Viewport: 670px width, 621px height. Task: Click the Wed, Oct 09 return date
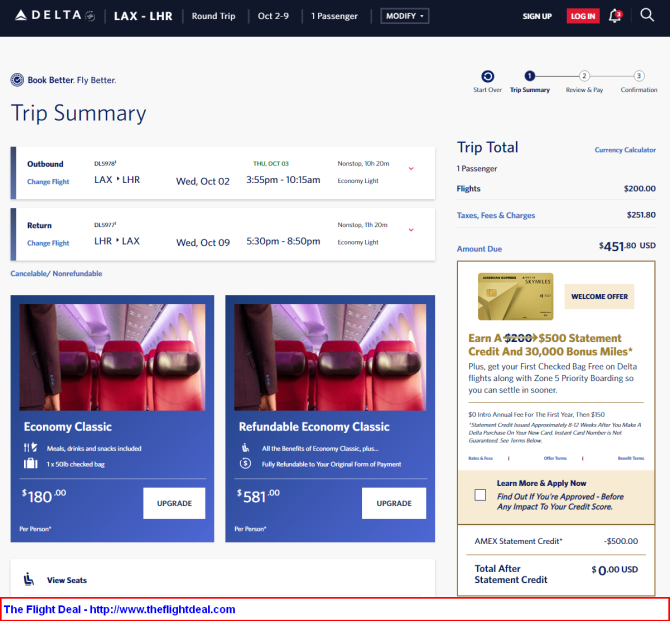pyautogui.click(x=203, y=242)
